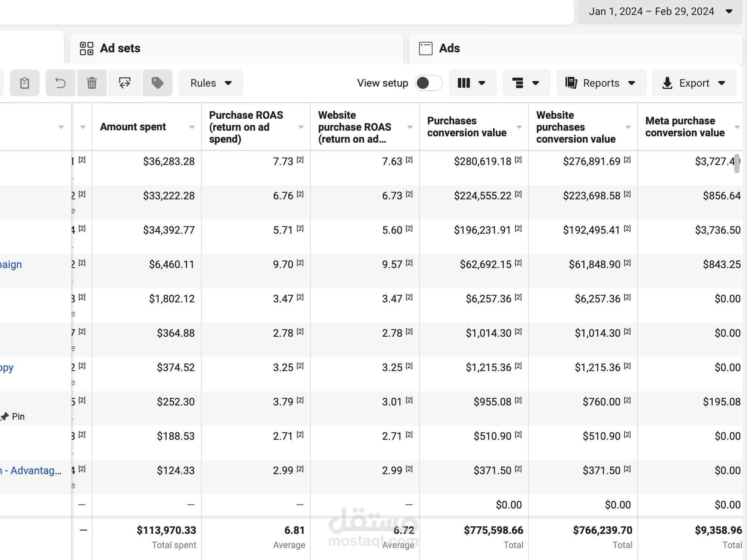
Task: Open the campaign link ending in 'ppy'
Action: (7, 368)
